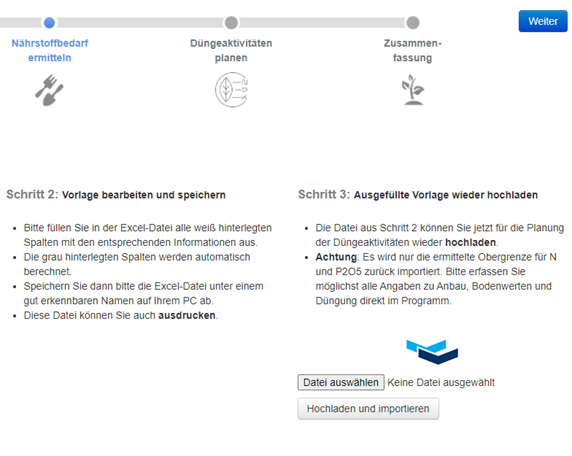
Task: Click the bold word hochladen
Action: [x=470, y=242]
